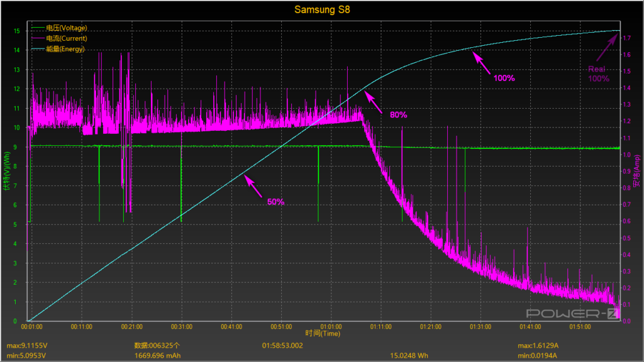Click the 1.0 tick on the Amp axis
Image resolution: width=644 pixels, height=362 pixels.
(627, 155)
